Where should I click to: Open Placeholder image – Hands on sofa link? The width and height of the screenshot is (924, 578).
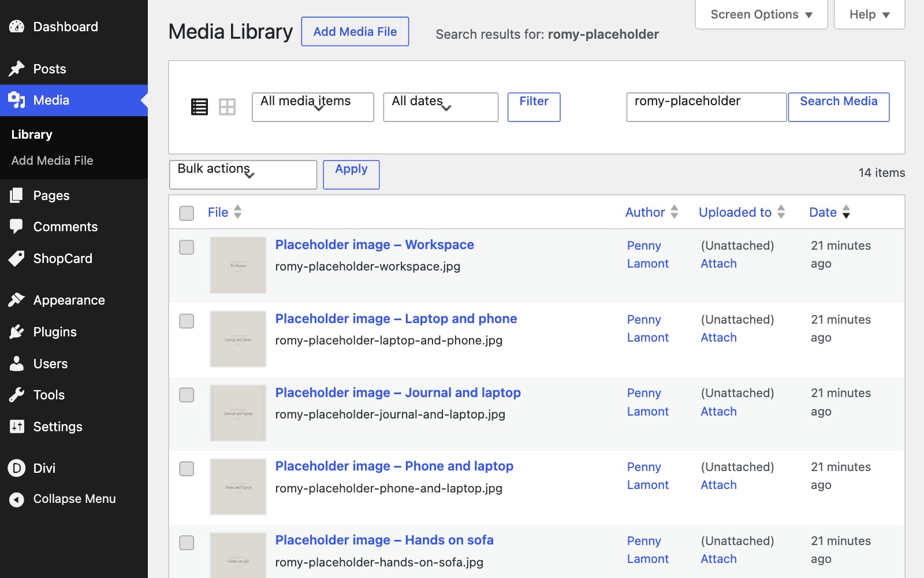(385, 540)
